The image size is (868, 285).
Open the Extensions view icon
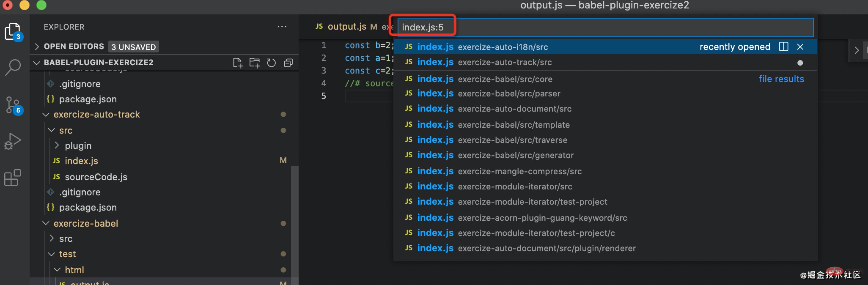pyautogui.click(x=13, y=178)
